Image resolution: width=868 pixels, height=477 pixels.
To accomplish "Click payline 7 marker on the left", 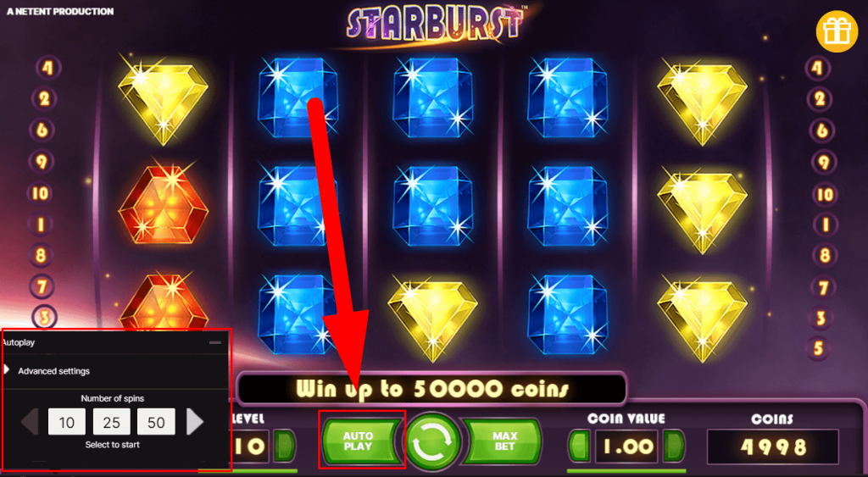I will (x=42, y=286).
